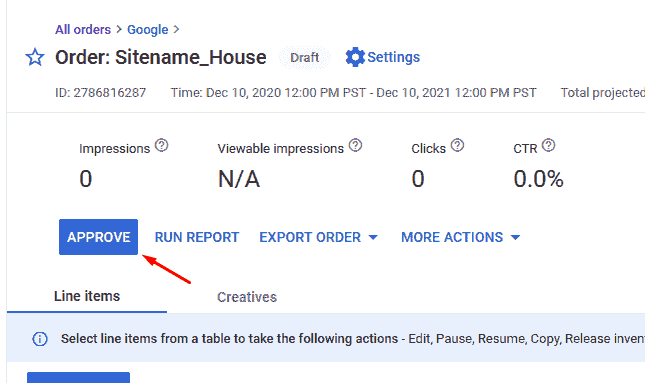
Task: Open order Settings gear
Action: (355, 57)
